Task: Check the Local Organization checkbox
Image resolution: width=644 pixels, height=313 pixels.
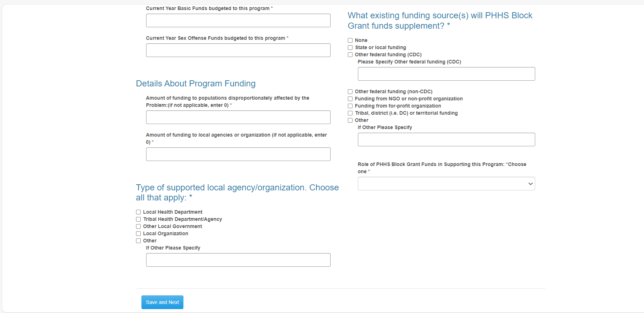Action: [138, 234]
